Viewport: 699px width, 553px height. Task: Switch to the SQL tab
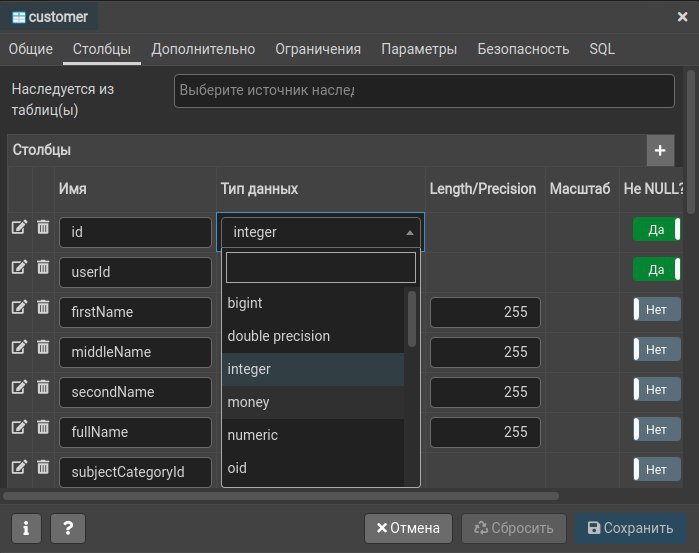pyautogui.click(x=602, y=49)
